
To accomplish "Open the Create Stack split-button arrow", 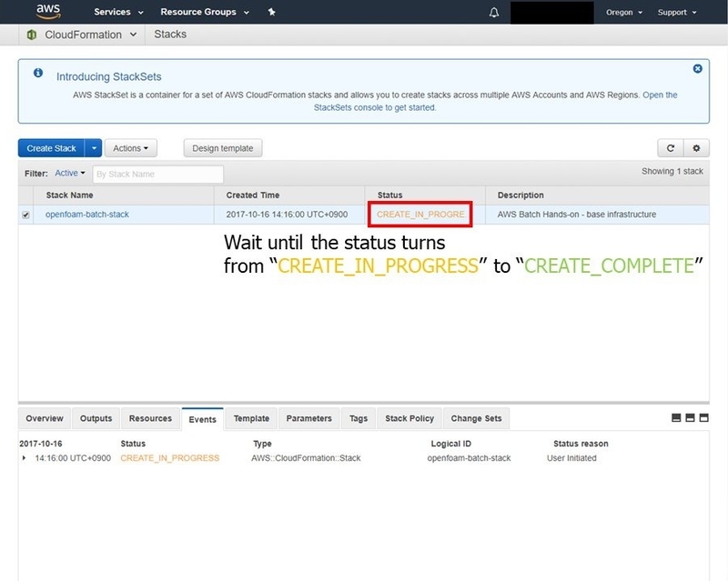I will click(94, 148).
